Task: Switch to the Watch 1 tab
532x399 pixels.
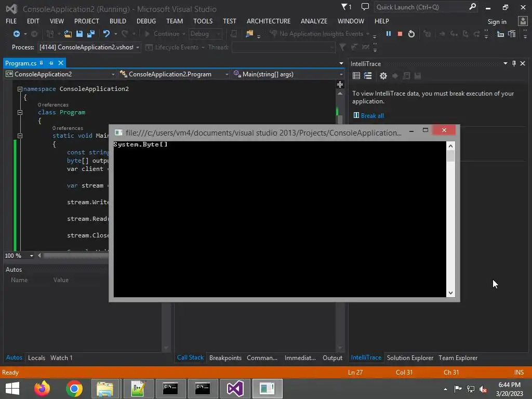Action: coord(61,357)
